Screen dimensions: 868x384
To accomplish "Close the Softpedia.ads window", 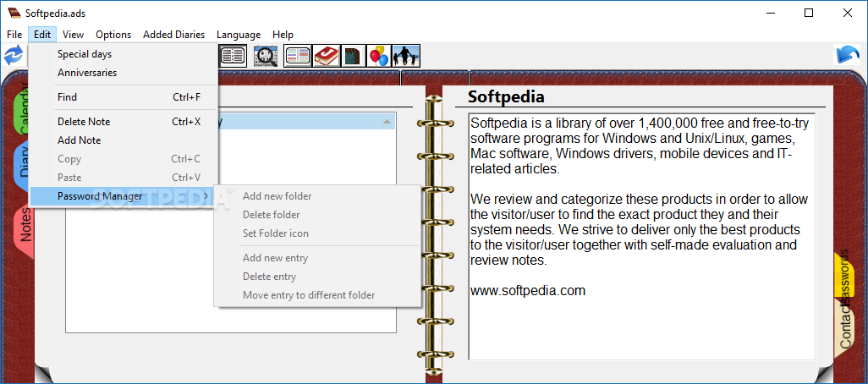I will [848, 14].
